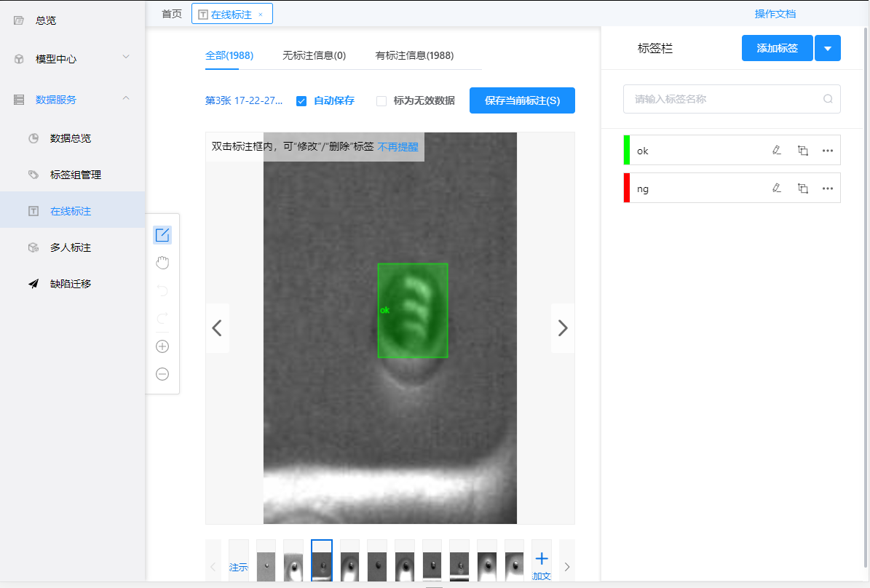This screenshot has width=870, height=588.
Task: Advance the thumbnail strip with right chevron
Action: [x=566, y=566]
